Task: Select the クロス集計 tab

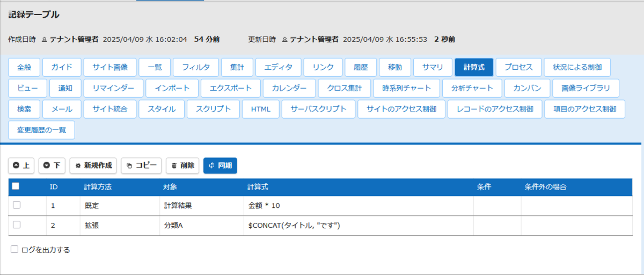Action: 345,88
